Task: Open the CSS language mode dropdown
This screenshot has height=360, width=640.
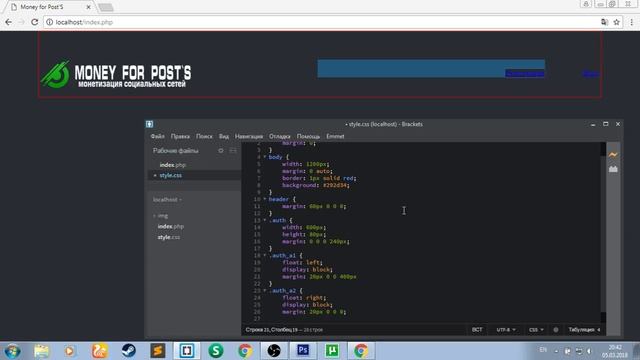Action: click(x=536, y=330)
